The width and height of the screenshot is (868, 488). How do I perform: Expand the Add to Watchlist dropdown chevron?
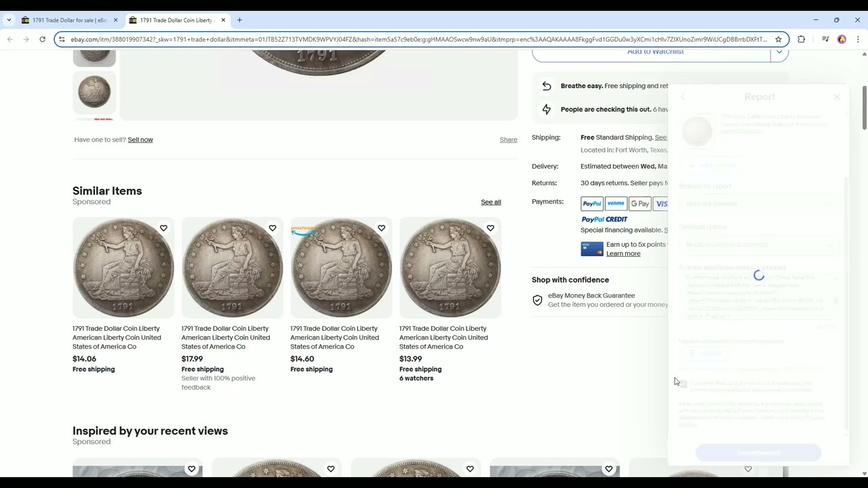779,52
